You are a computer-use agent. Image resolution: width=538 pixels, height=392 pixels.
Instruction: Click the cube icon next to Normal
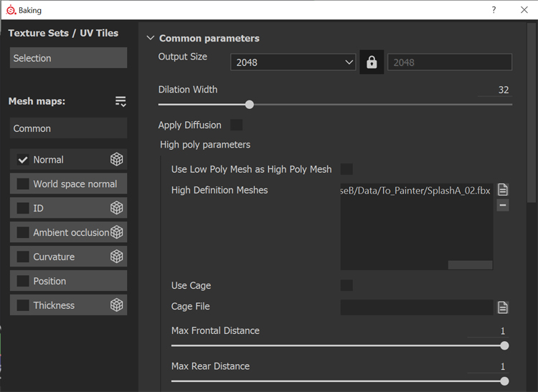(x=116, y=159)
